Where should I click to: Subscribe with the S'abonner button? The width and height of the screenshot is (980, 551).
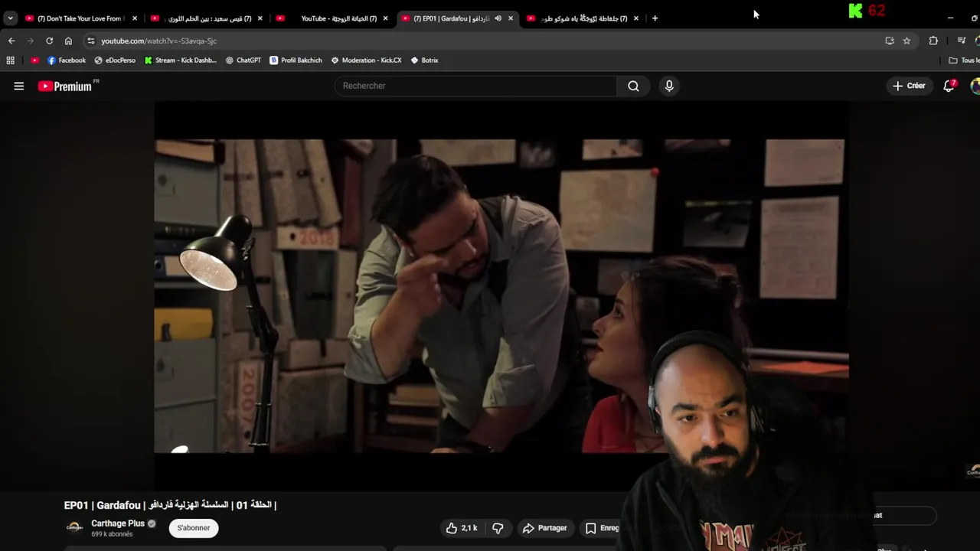click(x=194, y=528)
